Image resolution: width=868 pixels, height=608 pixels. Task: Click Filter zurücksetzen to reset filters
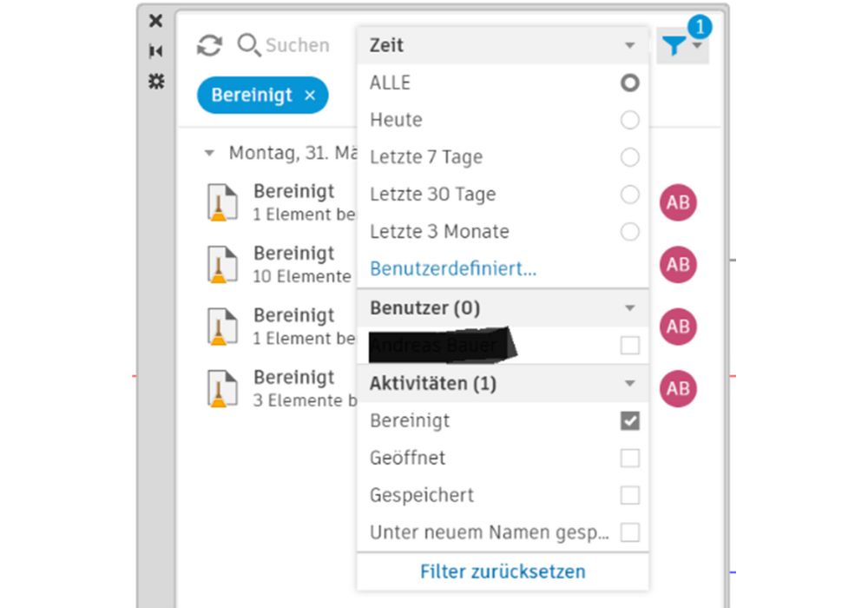click(x=502, y=571)
